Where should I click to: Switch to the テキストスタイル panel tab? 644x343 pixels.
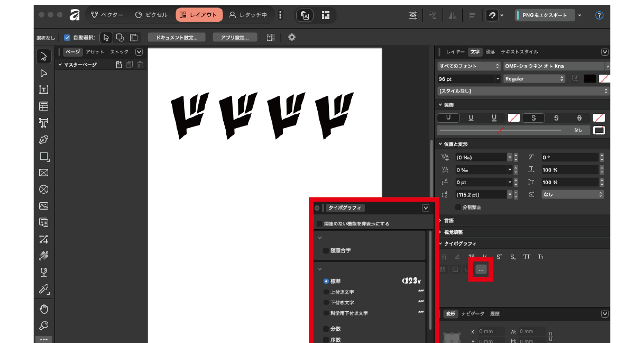(520, 52)
